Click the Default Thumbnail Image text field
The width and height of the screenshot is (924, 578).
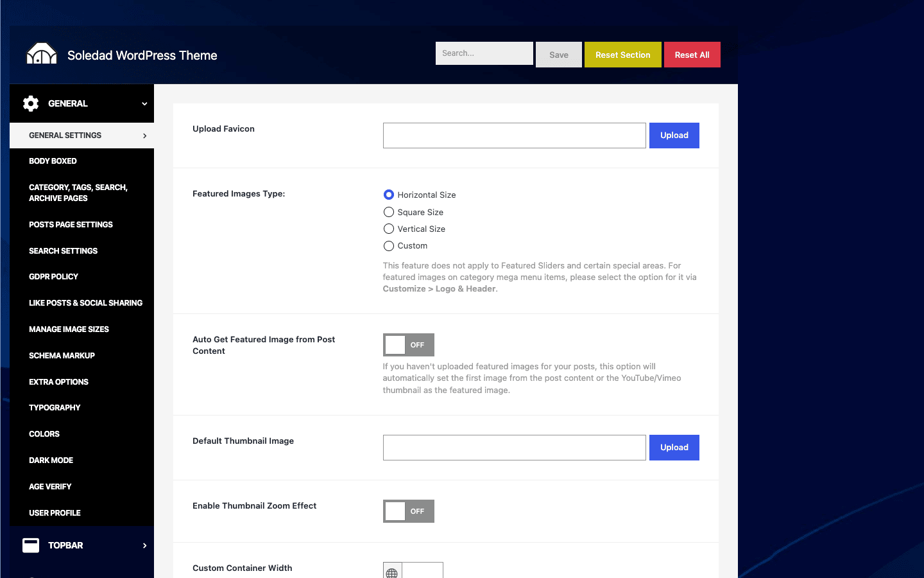coord(514,448)
